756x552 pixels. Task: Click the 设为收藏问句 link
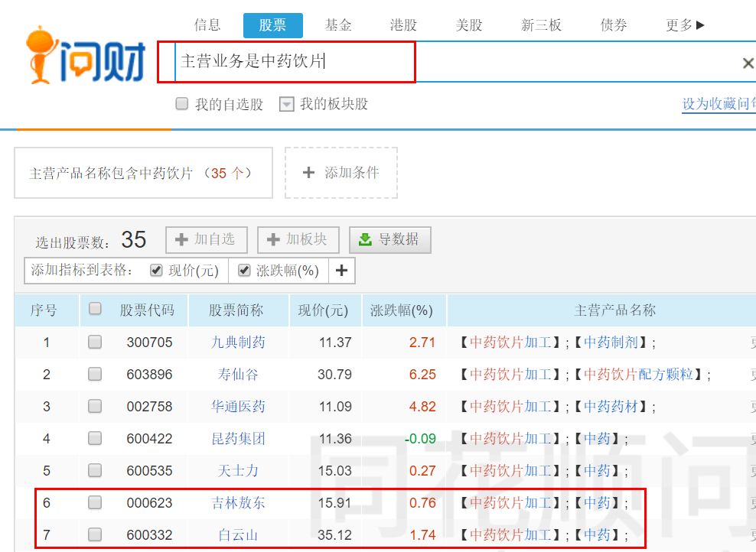tap(719, 104)
